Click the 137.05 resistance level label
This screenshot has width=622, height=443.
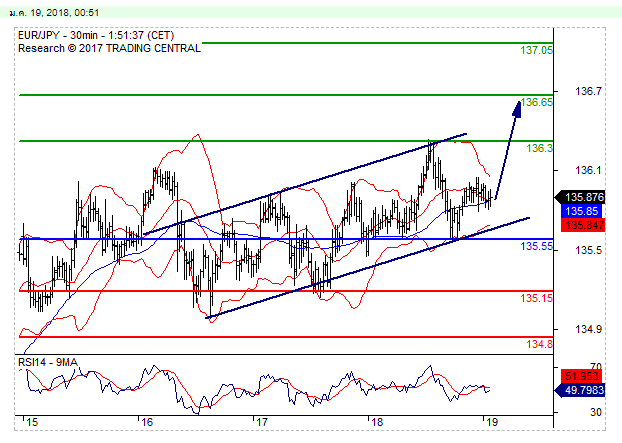[x=538, y=50]
